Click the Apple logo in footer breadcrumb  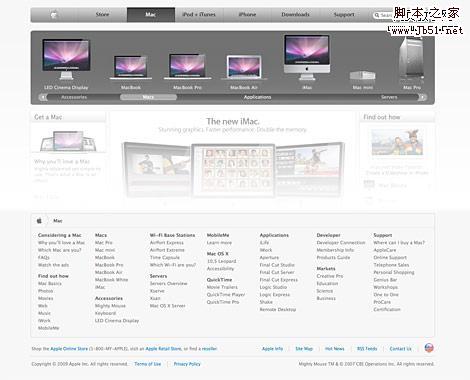(39, 221)
